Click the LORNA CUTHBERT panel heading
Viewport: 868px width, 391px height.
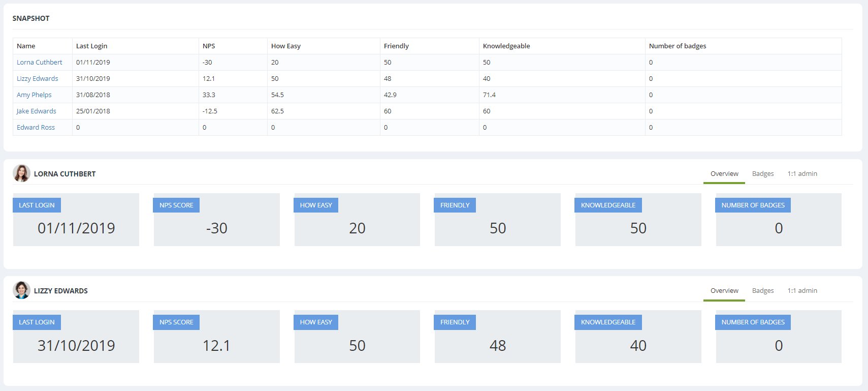[65, 174]
